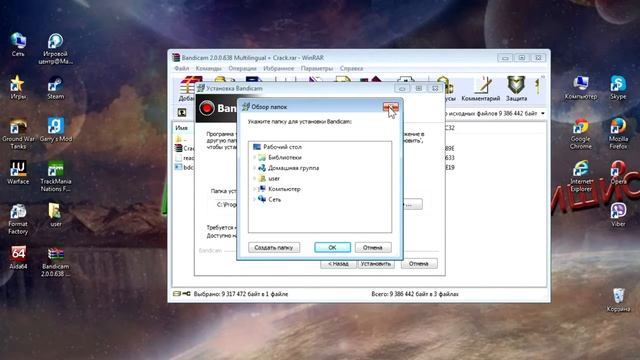Select the Компьютер desktop icon

[x=581, y=87]
